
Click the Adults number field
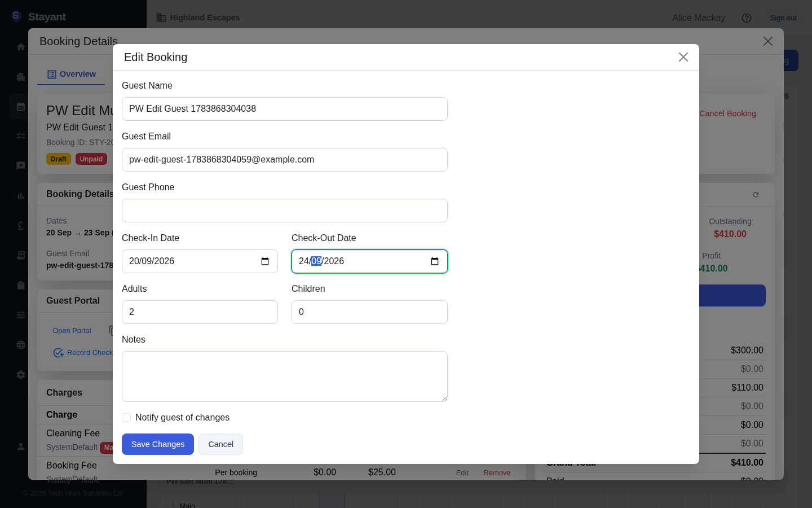pyautogui.click(x=200, y=312)
